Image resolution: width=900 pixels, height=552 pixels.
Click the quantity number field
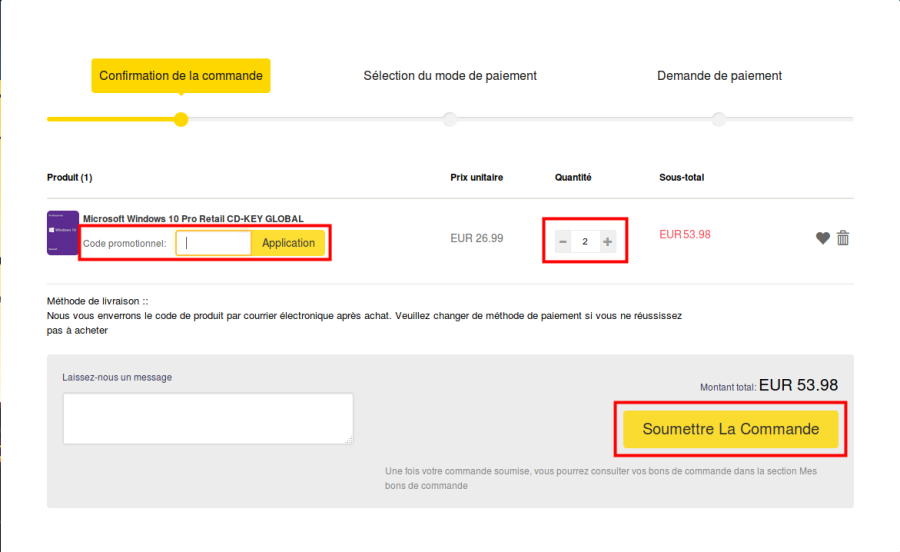585,242
